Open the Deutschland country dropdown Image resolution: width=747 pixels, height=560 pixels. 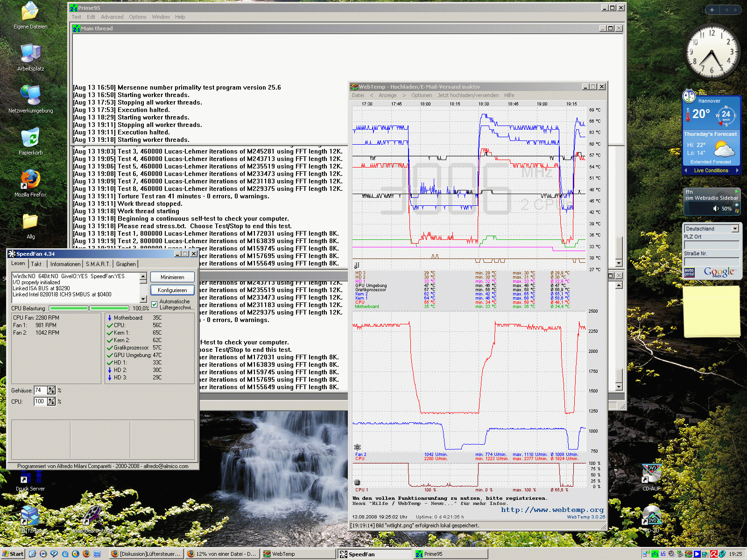(x=735, y=229)
